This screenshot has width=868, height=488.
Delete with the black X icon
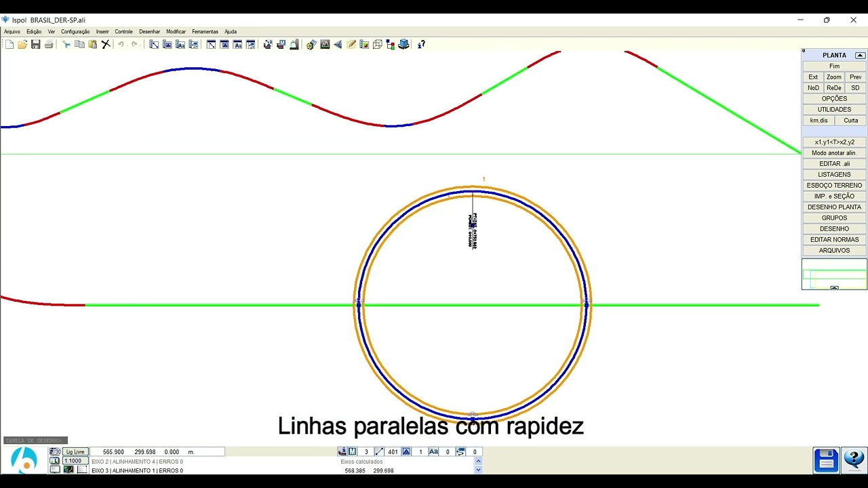[x=106, y=44]
